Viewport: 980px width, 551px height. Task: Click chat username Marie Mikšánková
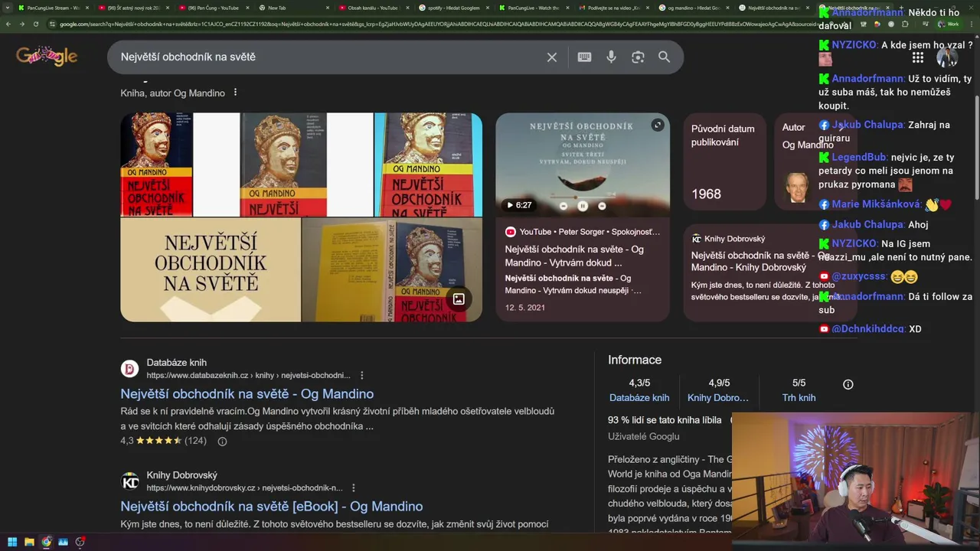(x=876, y=204)
